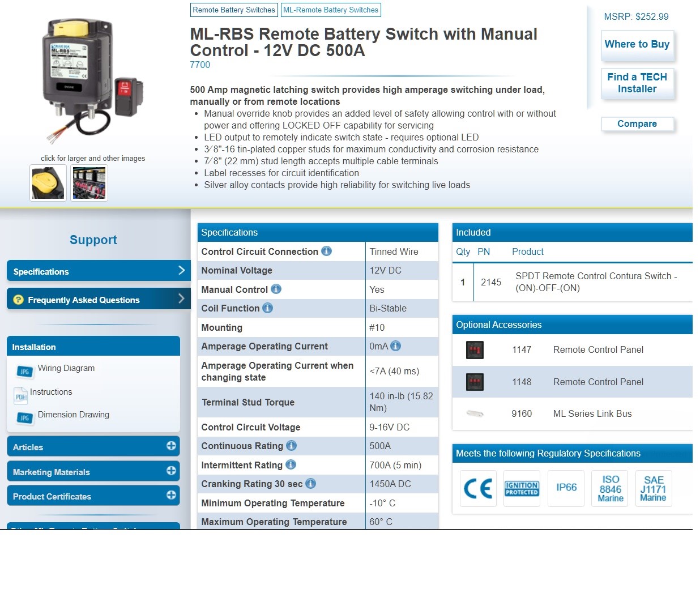Click the Included table Qty column header
700x593 pixels.
pos(463,251)
